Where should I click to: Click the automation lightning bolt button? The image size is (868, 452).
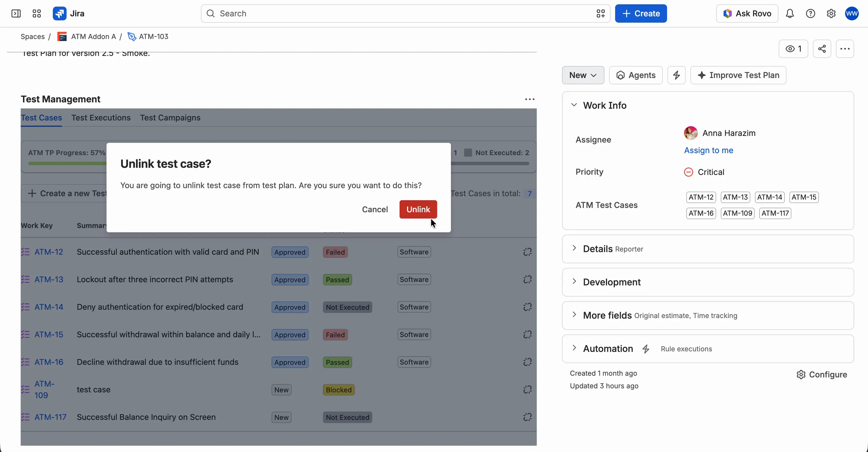click(x=676, y=75)
